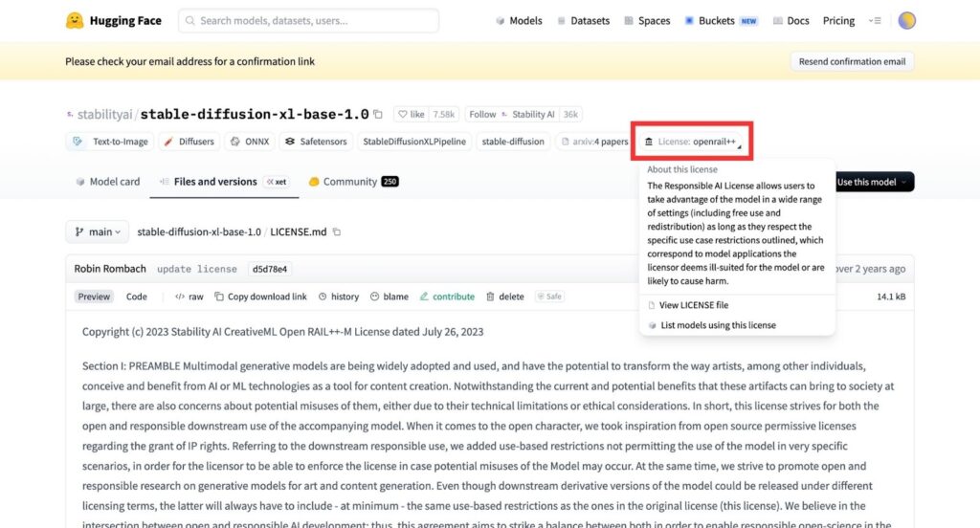Open the Community tab
This screenshot has width=980, height=528.
click(x=350, y=182)
